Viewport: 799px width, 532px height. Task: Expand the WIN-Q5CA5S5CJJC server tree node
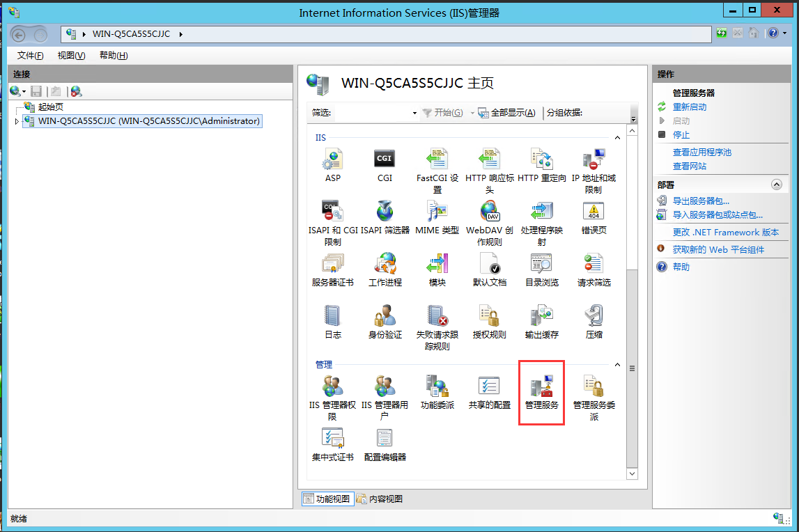point(17,121)
